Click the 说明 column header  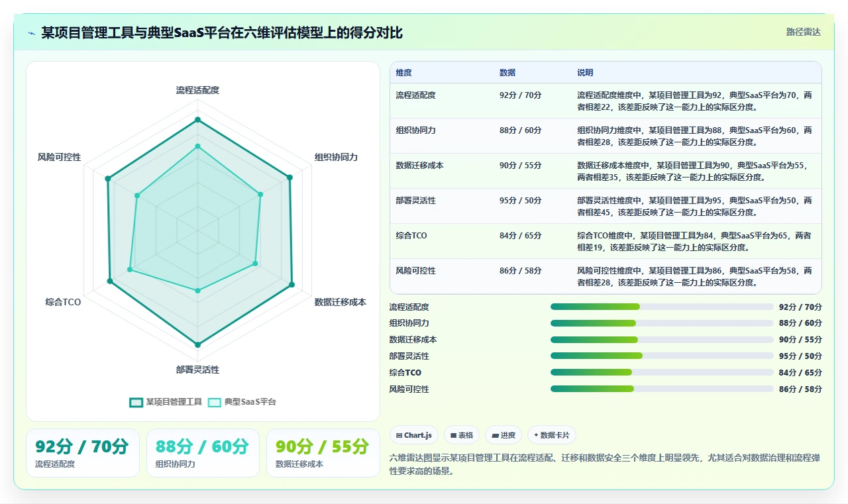(x=585, y=73)
